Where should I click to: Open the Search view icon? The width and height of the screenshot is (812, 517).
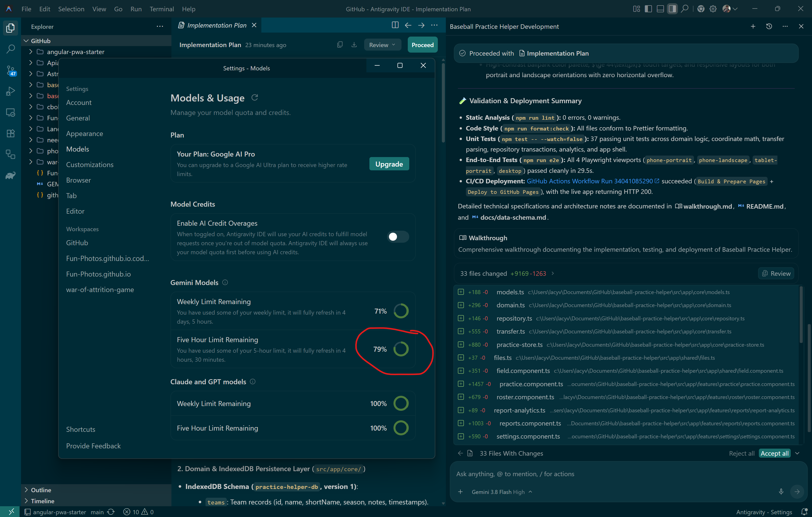tap(11, 49)
